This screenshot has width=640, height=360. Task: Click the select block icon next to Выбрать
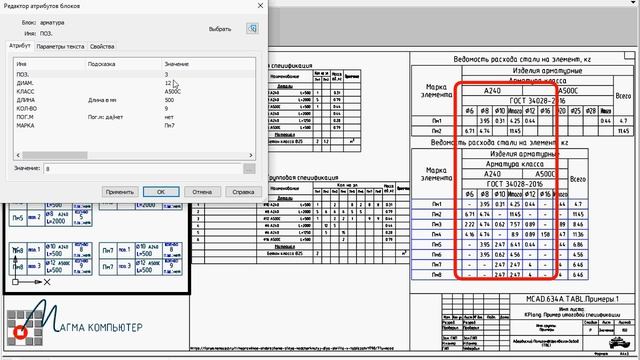[252, 28]
